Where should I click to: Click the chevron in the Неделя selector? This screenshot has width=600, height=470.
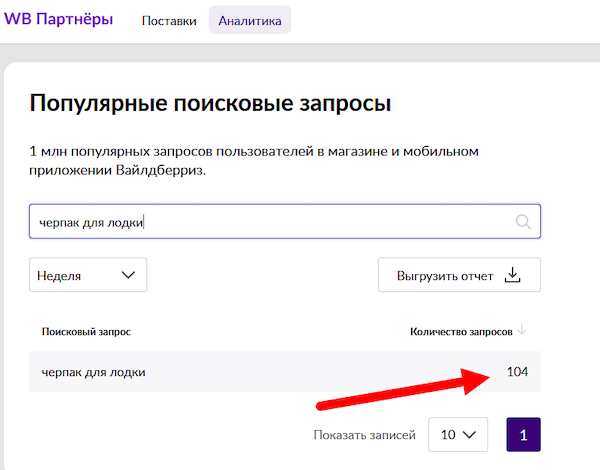point(127,275)
